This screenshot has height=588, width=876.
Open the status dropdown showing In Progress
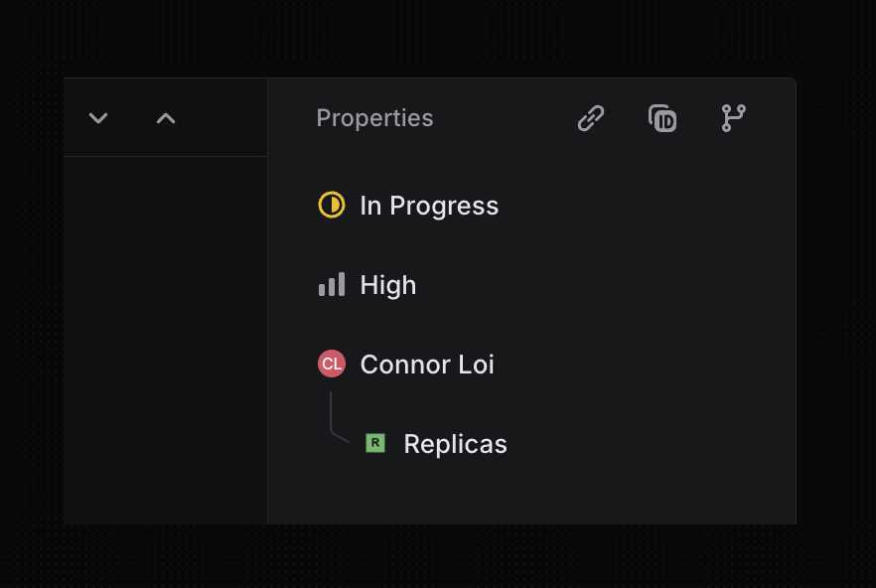(429, 206)
